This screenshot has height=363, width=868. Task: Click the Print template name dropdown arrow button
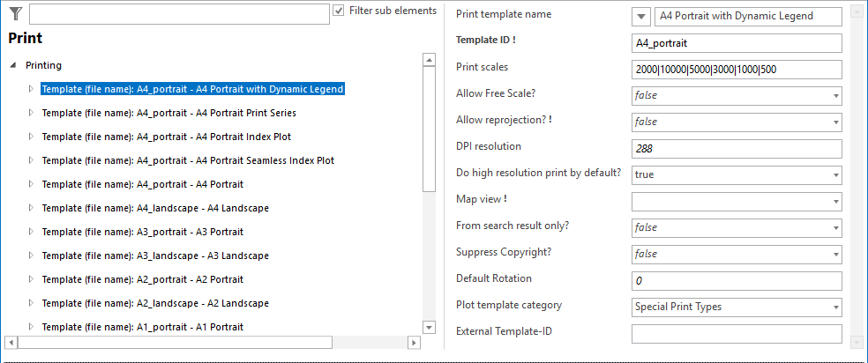[642, 16]
